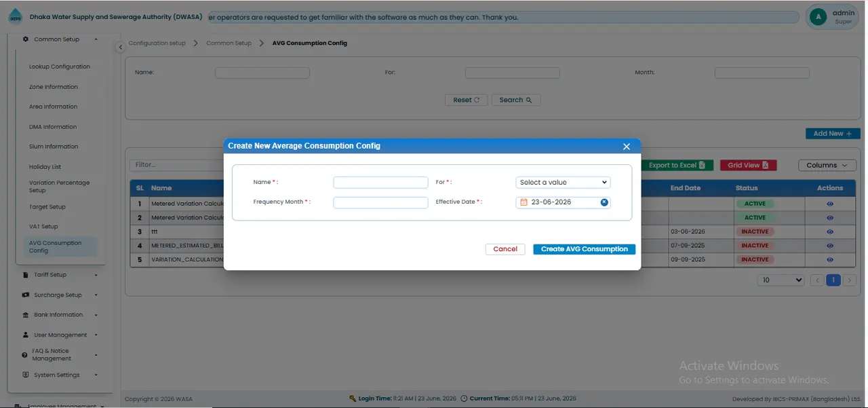View details eye icon for row 1
The image size is (868, 408).
coord(830,204)
